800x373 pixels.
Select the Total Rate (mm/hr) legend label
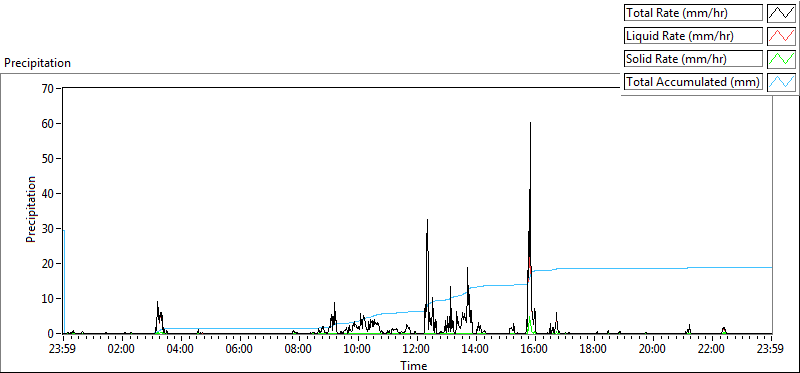tap(693, 13)
